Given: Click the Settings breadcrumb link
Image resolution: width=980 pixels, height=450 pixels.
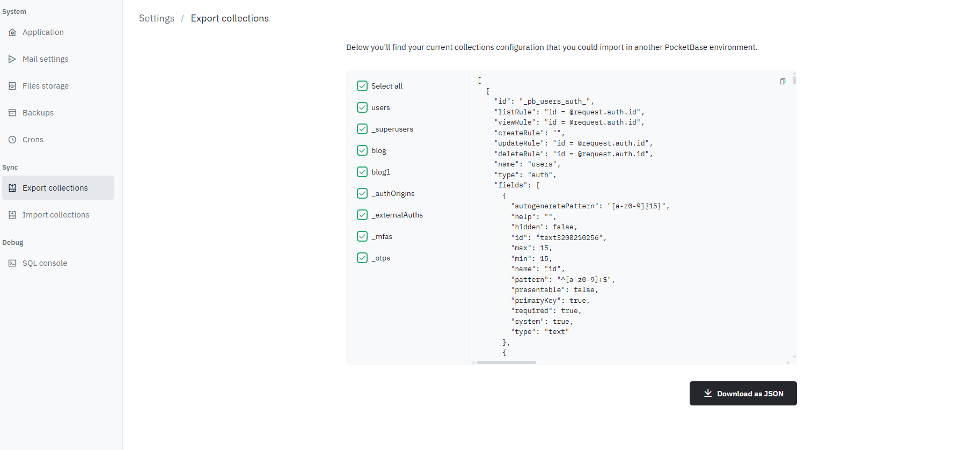Looking at the screenshot, I should click(157, 18).
